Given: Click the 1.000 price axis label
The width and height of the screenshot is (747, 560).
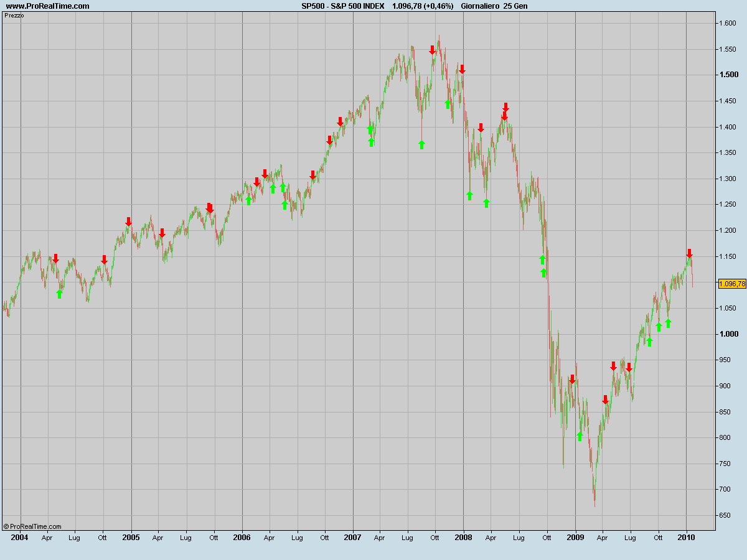Looking at the screenshot, I should click(x=728, y=334).
